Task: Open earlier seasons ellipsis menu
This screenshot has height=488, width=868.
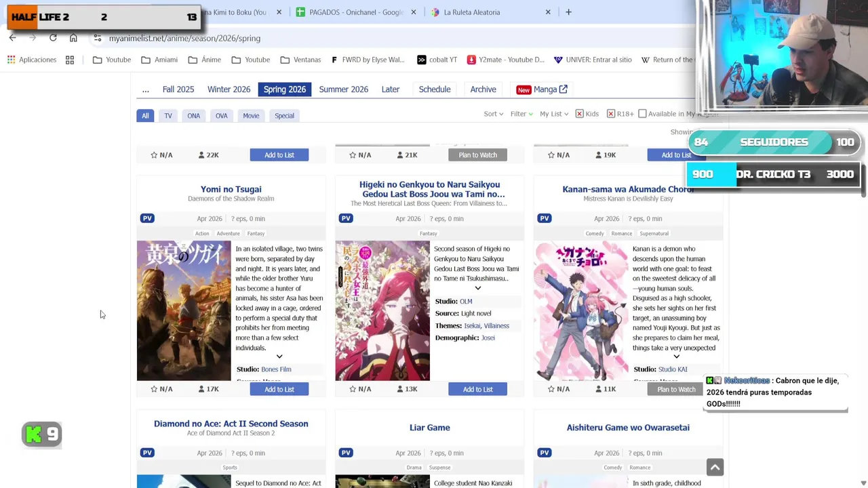Action: (146, 89)
